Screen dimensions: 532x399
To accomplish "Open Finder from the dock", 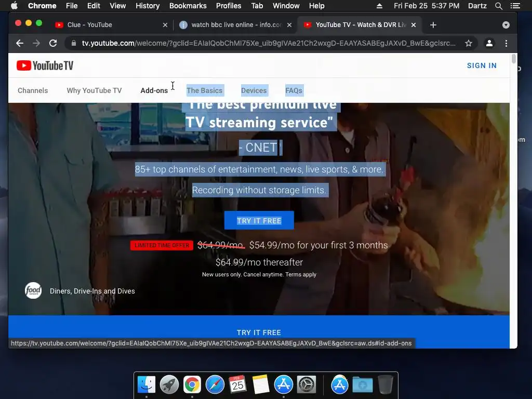I will [147, 385].
